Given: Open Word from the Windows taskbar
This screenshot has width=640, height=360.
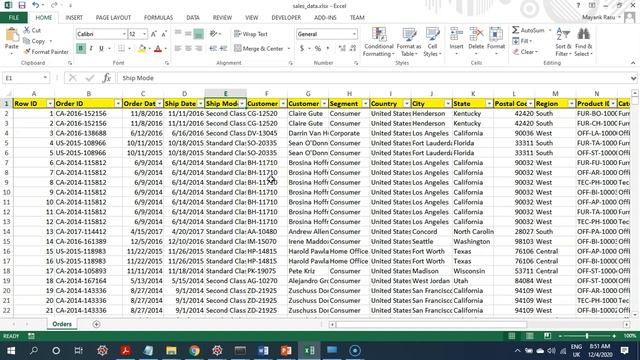Looking at the screenshot, I should click(x=263, y=351).
